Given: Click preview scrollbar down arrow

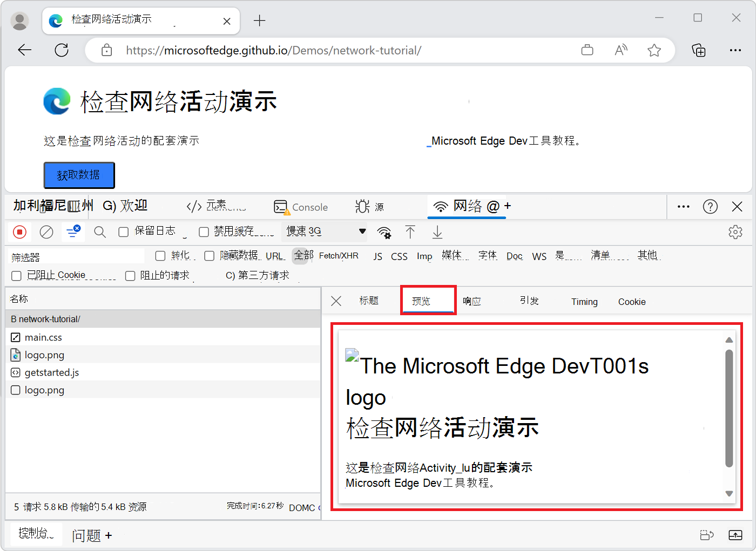Looking at the screenshot, I should click(729, 493).
